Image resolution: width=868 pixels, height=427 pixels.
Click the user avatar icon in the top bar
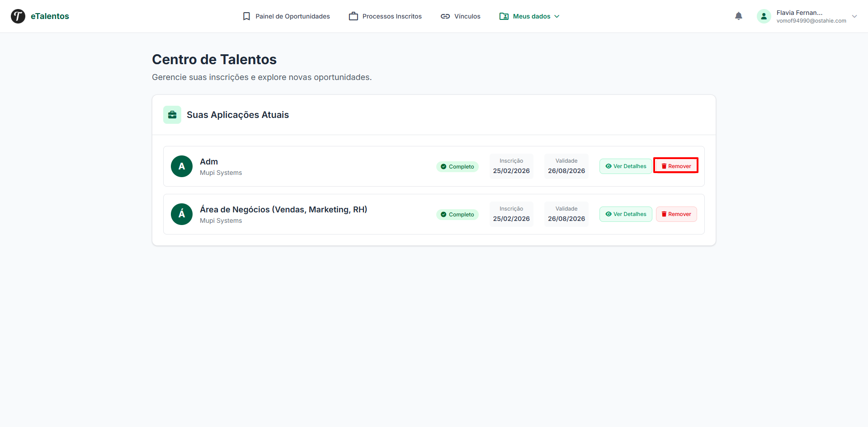(x=764, y=16)
